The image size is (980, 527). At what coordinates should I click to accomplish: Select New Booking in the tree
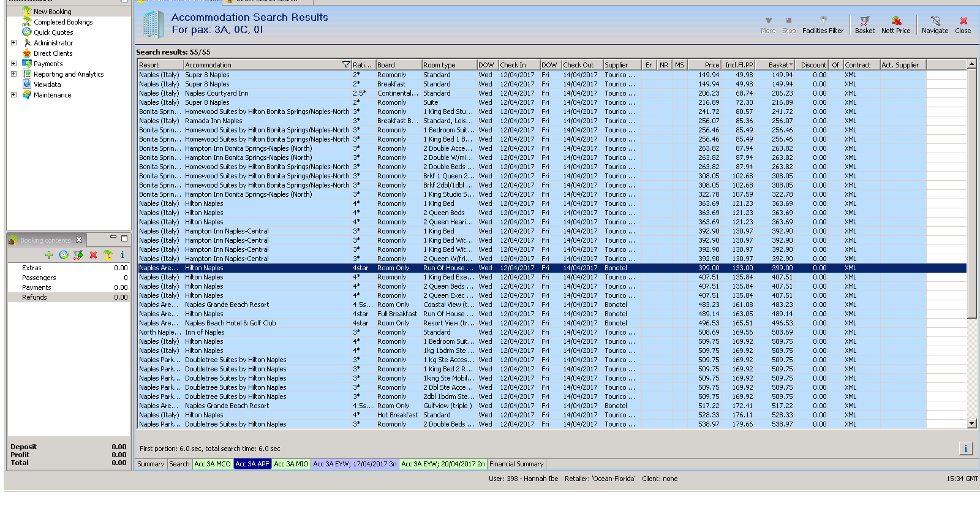(53, 12)
